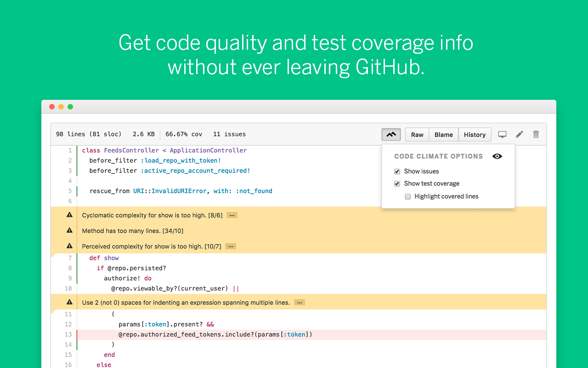The width and height of the screenshot is (588, 368).
Task: Expand details for the perceived complexity warning
Action: [230, 246]
